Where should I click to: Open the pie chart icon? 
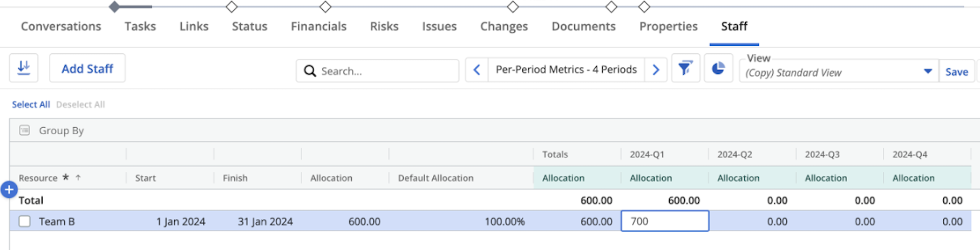tap(718, 68)
